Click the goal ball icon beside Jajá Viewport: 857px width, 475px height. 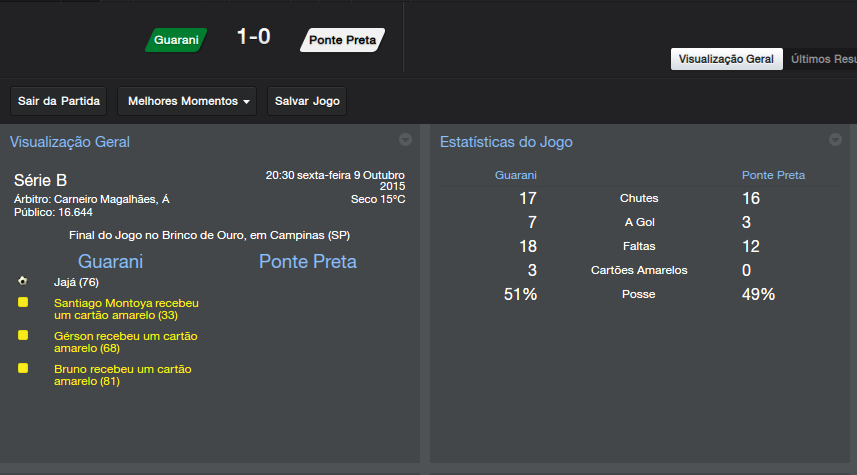[23, 282]
